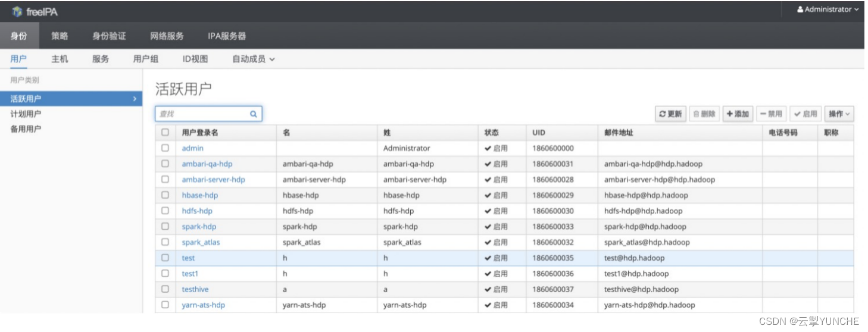The height and width of the screenshot is (332, 868).
Task: Open the admin user link
Action: [x=192, y=148]
